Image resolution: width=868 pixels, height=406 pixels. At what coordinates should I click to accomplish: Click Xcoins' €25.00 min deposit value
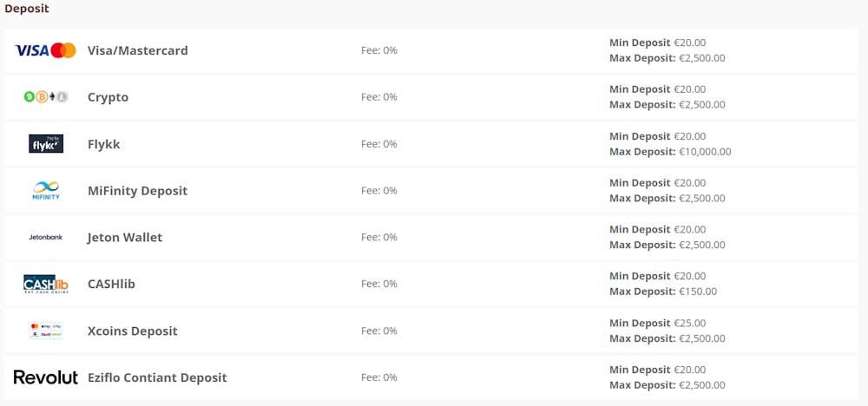pyautogui.click(x=690, y=323)
